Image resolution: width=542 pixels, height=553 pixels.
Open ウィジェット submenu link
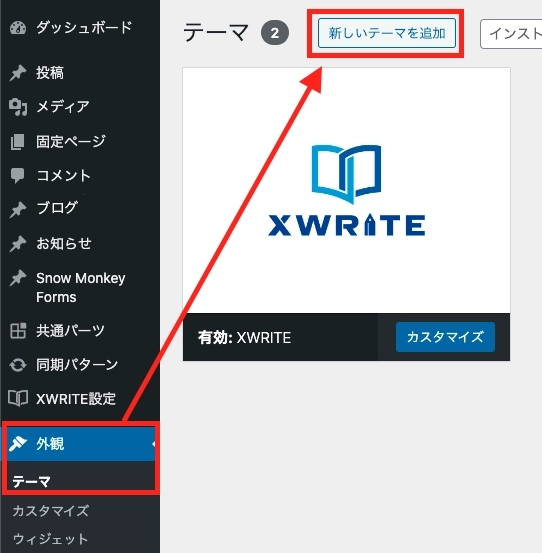[x=50, y=539]
